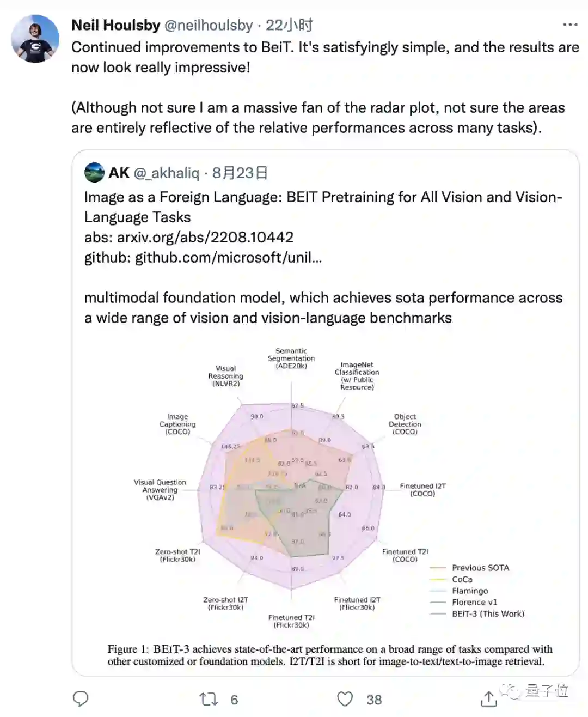588x717 pixels.
Task: Open the arxiv.org/abs/2208.10442 link
Action: (205, 237)
